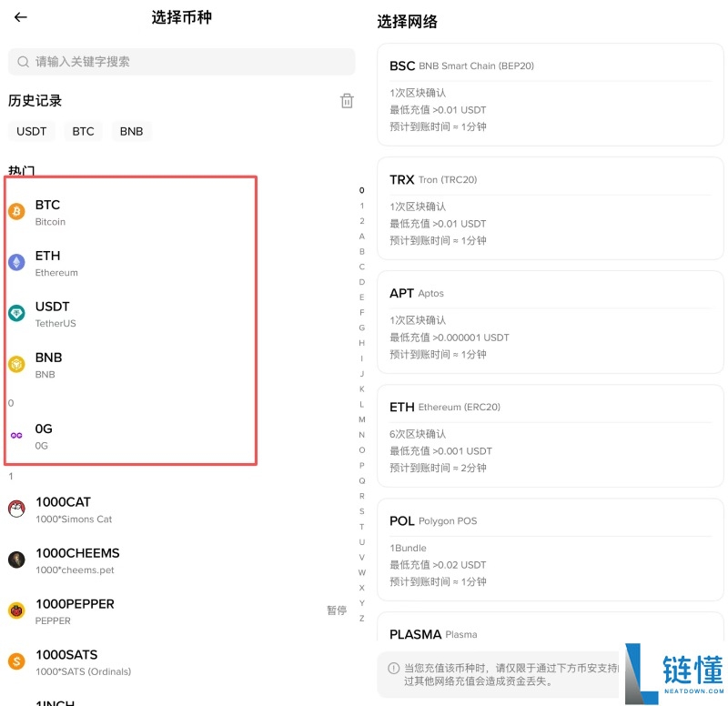Select BTC history chip

[83, 131]
